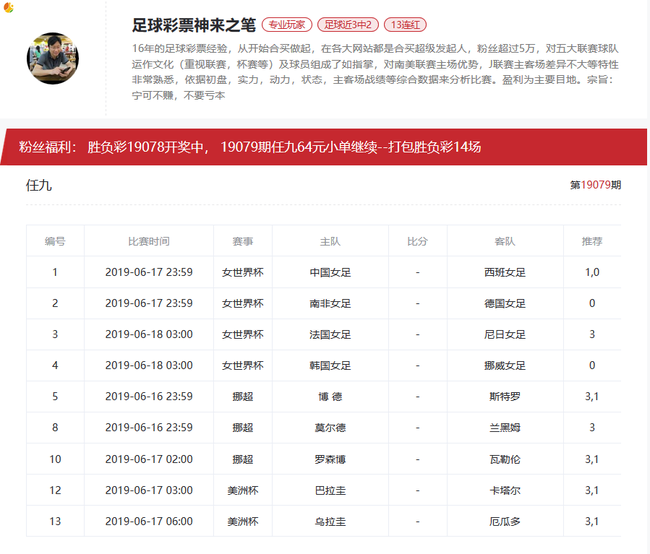
Task: Select home team 巴拉圭
Action: point(330,491)
